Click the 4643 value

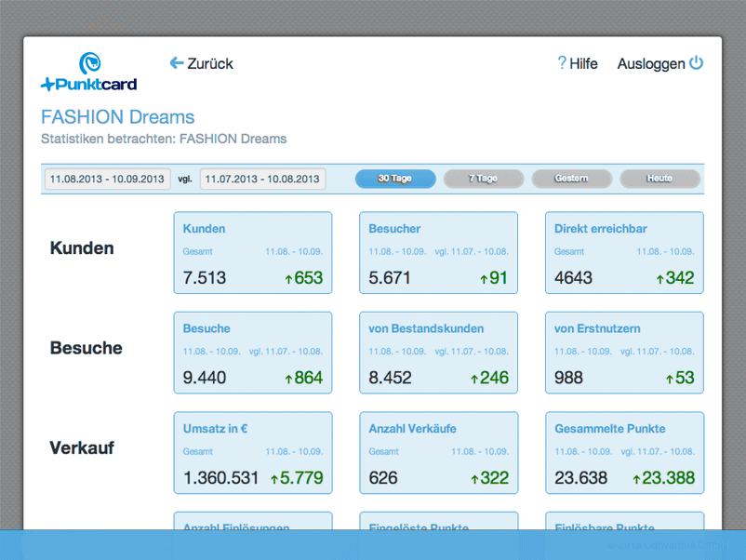click(573, 278)
